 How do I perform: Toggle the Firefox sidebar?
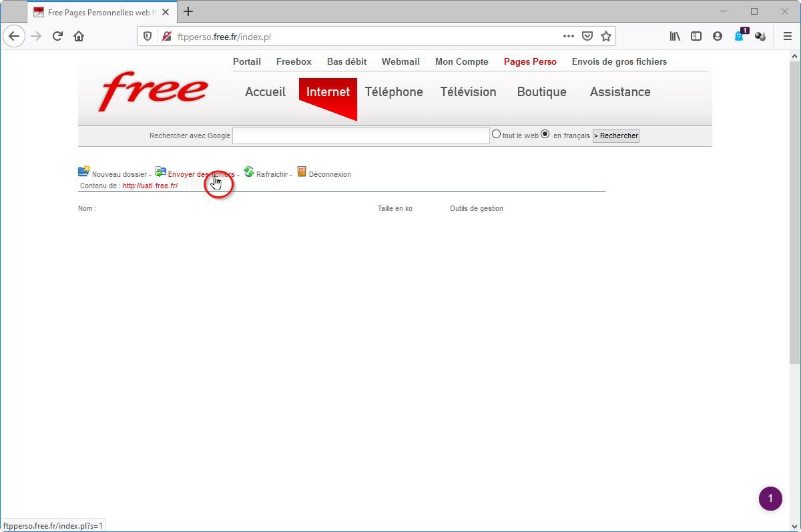[x=696, y=37]
